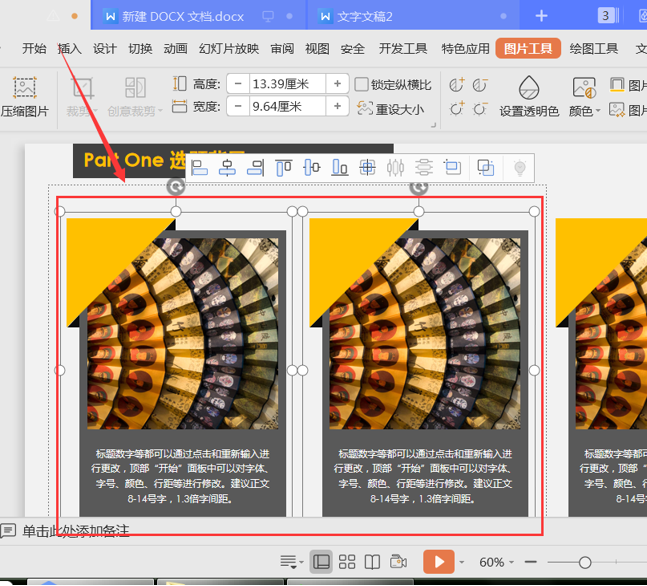
Task: Open the 设计 (Design) ribbon tab
Action: pyautogui.click(x=104, y=48)
